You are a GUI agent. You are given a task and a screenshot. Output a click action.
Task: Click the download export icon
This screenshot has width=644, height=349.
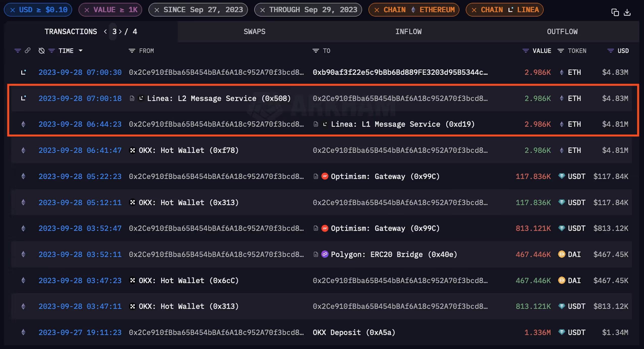(x=627, y=12)
